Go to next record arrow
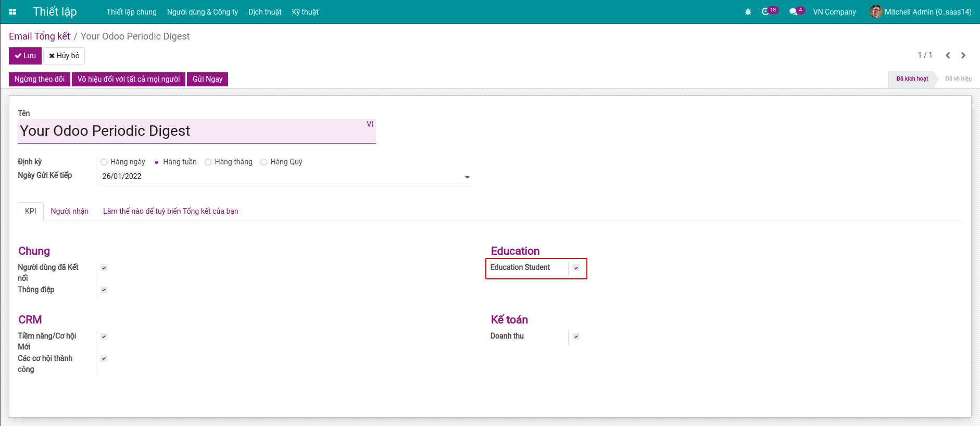This screenshot has height=426, width=980. coord(963,55)
